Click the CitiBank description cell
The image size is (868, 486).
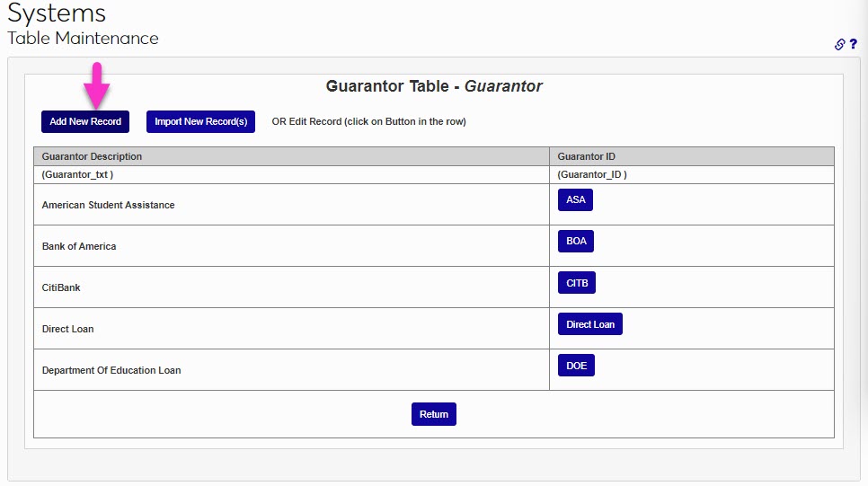[61, 287]
